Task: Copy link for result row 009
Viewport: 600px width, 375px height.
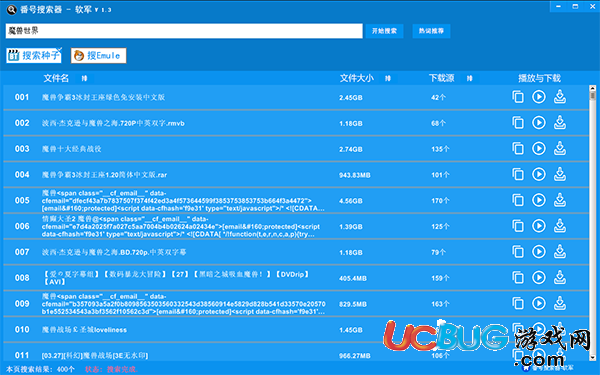Action: 518,303
